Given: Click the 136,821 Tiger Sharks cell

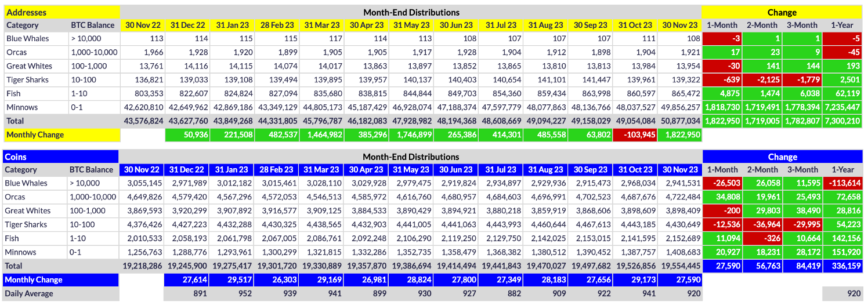Looking at the screenshot, I should tap(143, 80).
